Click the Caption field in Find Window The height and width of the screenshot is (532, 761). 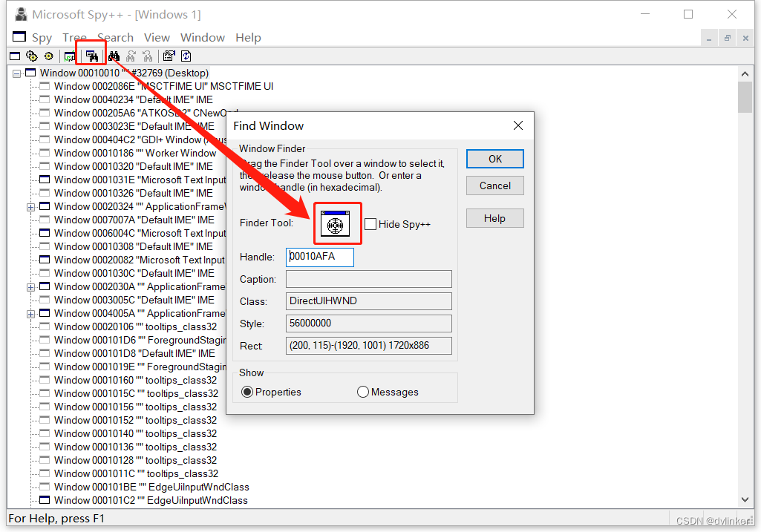pos(369,279)
